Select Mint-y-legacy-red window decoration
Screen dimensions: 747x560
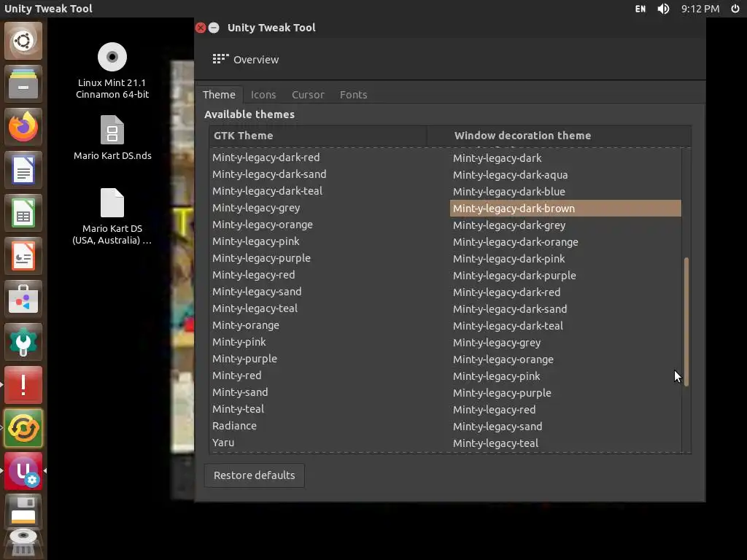tap(565, 410)
